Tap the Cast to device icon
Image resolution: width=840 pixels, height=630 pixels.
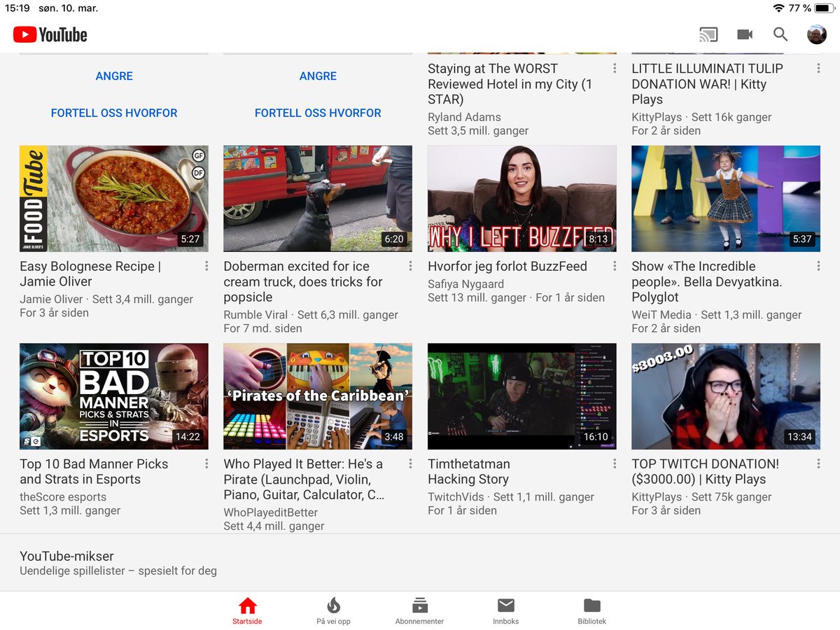[708, 34]
